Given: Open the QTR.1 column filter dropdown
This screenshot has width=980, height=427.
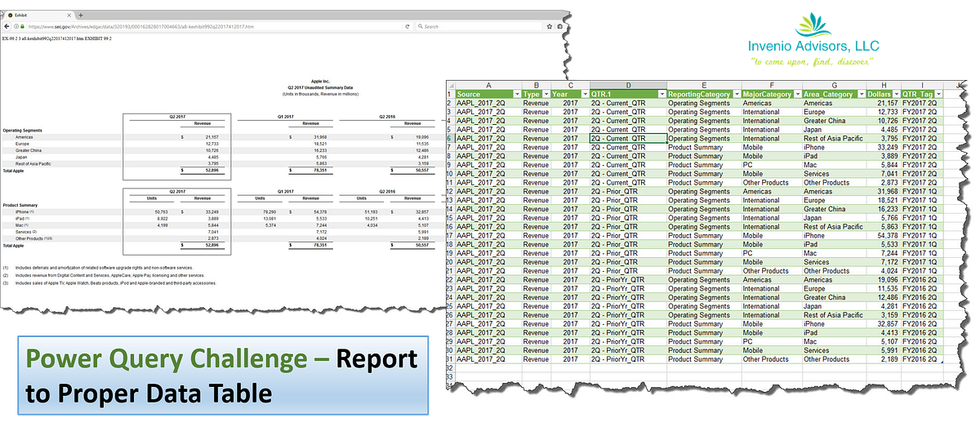Looking at the screenshot, I should pos(661,94).
